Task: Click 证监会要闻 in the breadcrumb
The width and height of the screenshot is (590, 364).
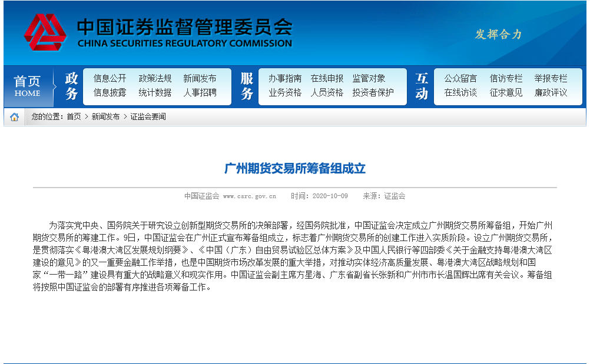Action: 148,117
